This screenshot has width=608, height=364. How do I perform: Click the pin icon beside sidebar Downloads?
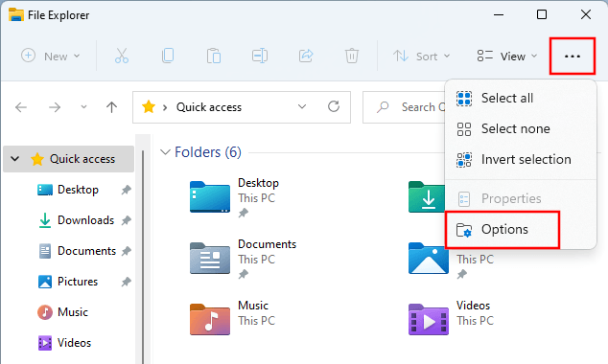click(x=126, y=220)
